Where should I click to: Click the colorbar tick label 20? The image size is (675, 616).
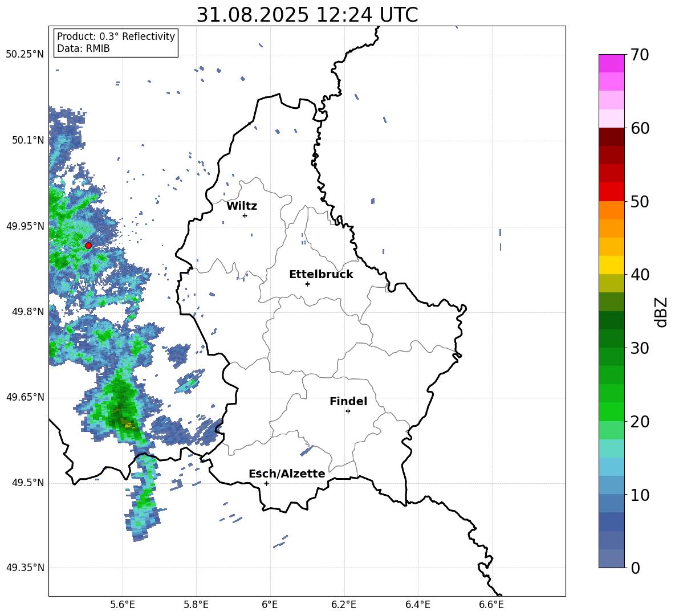(x=640, y=421)
